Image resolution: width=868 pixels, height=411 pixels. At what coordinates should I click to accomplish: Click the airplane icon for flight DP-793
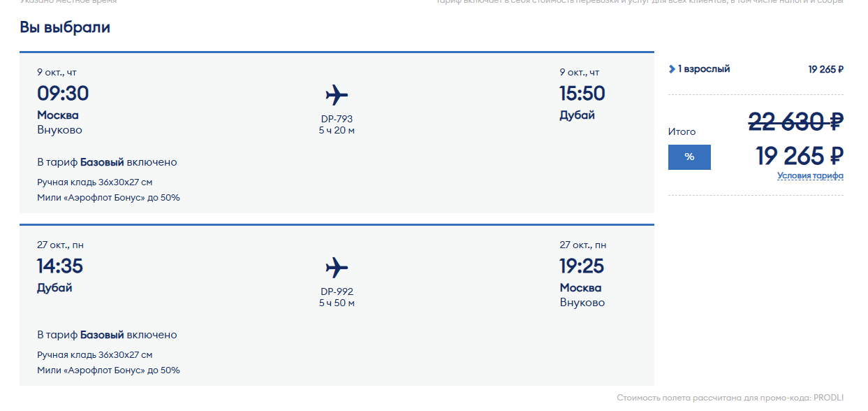[x=337, y=94]
